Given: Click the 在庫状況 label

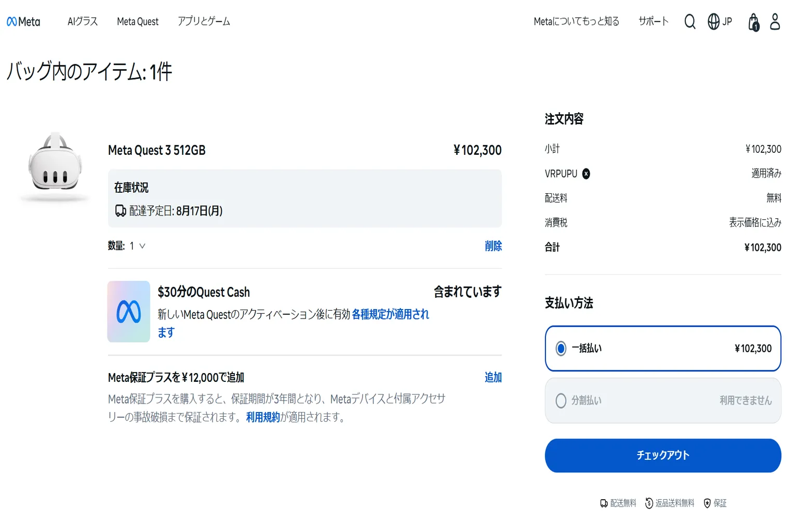Looking at the screenshot, I should [131, 187].
